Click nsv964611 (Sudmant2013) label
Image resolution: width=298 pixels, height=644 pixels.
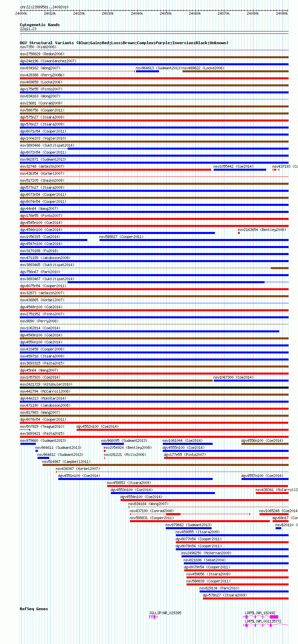[58, 448]
